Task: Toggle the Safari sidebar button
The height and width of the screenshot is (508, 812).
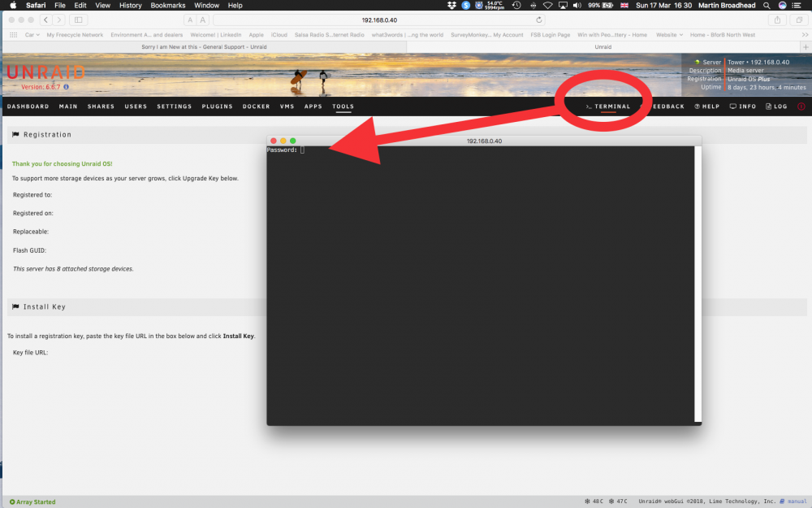Action: 78,20
